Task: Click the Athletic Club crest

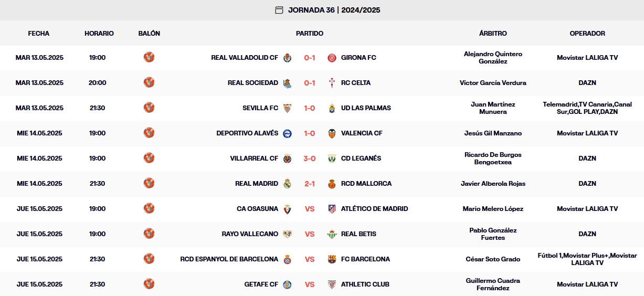Action: 332,284
